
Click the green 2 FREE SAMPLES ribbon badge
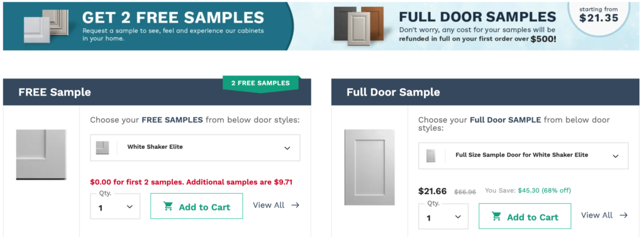(261, 84)
